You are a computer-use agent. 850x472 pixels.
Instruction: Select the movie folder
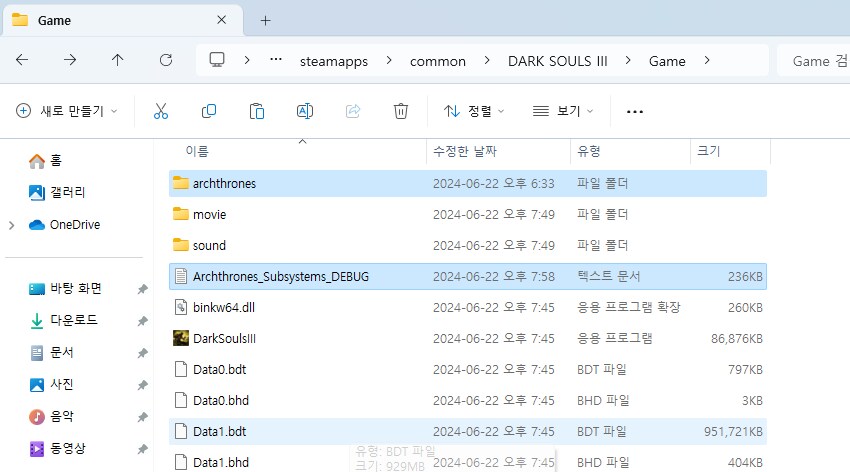[x=468, y=215]
